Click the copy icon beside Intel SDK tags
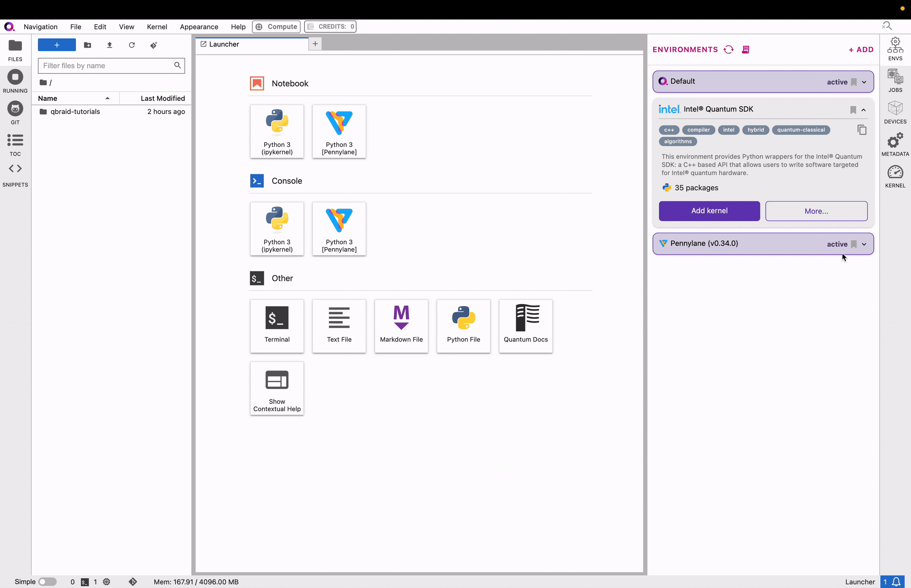911x588 pixels. click(x=862, y=130)
